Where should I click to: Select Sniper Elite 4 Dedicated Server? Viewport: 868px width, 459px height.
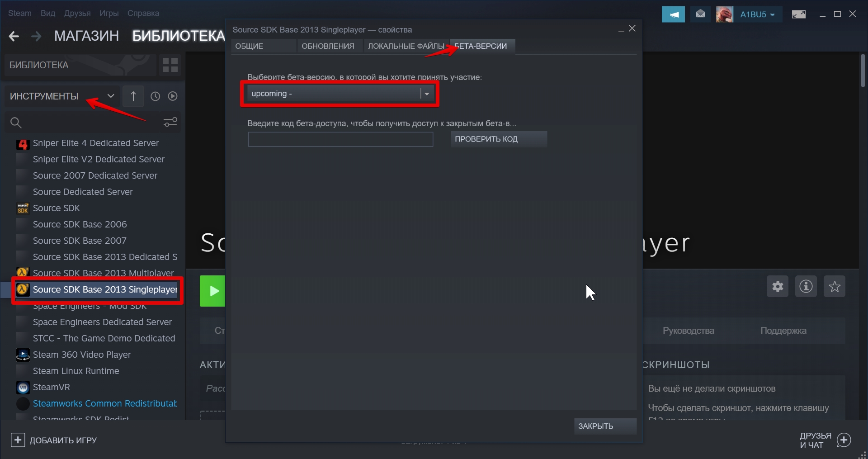[x=95, y=143]
